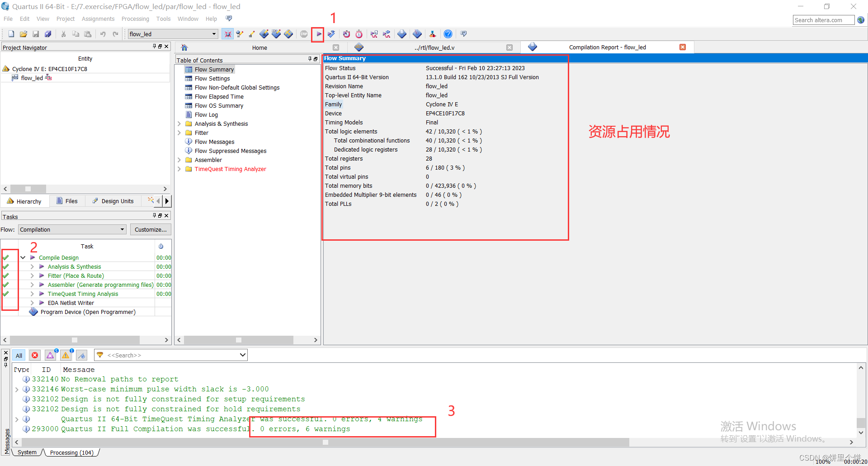Select the Files tab in Project Navigator
The height and width of the screenshot is (466, 868).
coord(67,201)
